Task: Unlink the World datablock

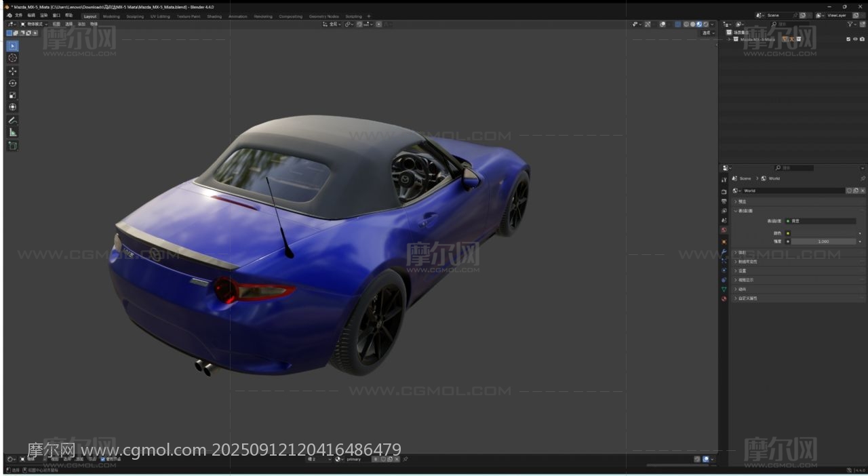Action: tap(863, 191)
